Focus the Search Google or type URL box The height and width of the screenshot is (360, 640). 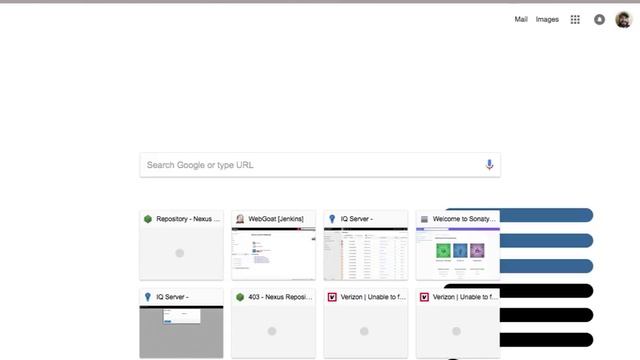(320, 165)
